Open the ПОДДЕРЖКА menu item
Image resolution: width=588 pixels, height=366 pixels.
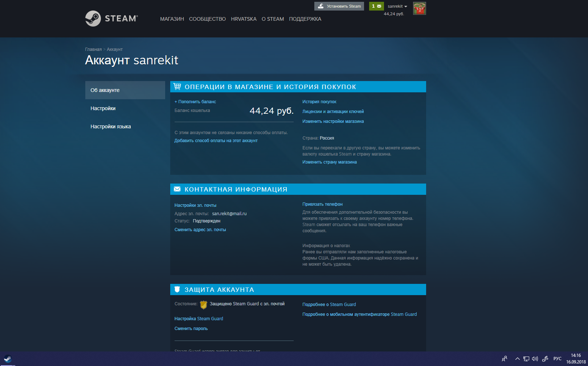pos(305,19)
